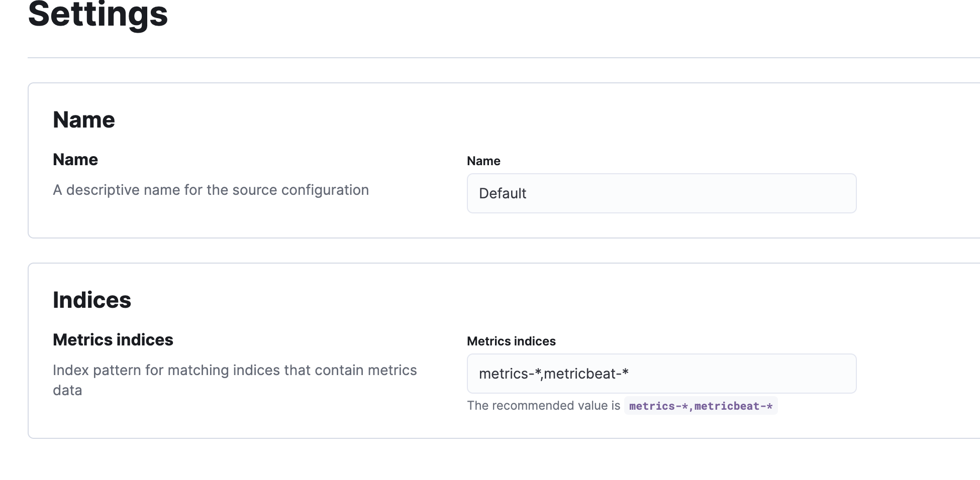The image size is (980, 480).
Task: Click the Name section heading
Action: click(x=83, y=119)
